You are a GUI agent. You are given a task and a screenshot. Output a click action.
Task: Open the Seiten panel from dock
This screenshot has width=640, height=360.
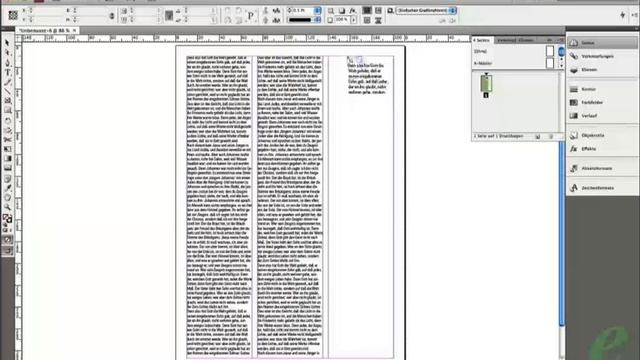pos(602,43)
